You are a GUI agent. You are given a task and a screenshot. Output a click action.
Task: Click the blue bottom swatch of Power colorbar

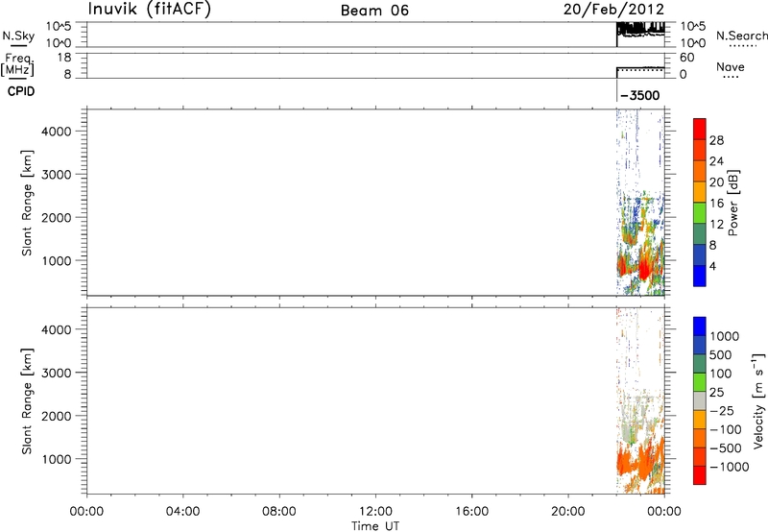pos(700,276)
